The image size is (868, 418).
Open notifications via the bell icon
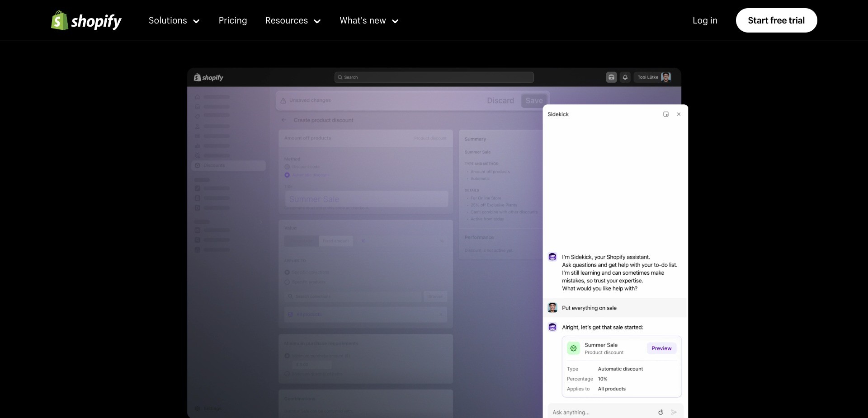point(625,77)
